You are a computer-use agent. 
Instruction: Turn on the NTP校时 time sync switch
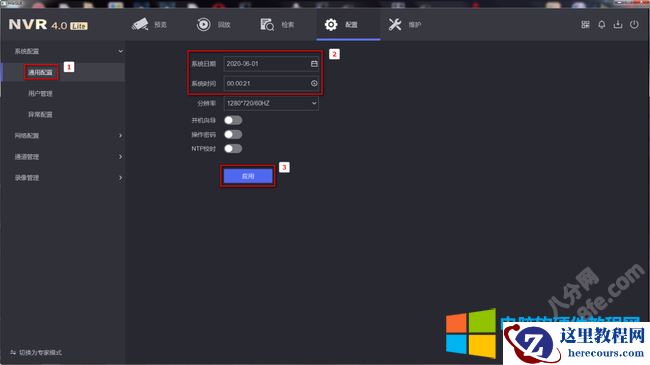pyautogui.click(x=233, y=148)
